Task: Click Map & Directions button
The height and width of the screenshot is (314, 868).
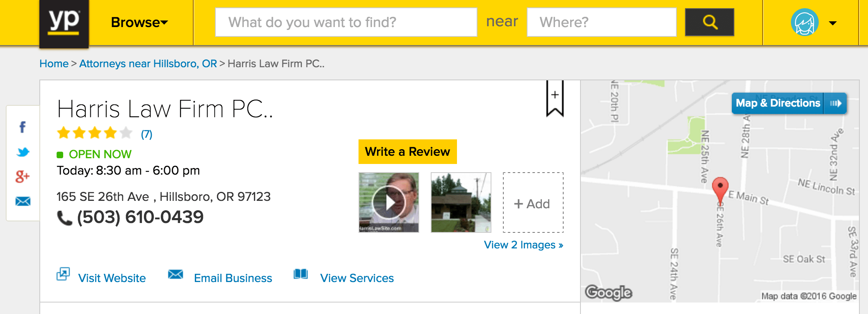Action: [789, 103]
